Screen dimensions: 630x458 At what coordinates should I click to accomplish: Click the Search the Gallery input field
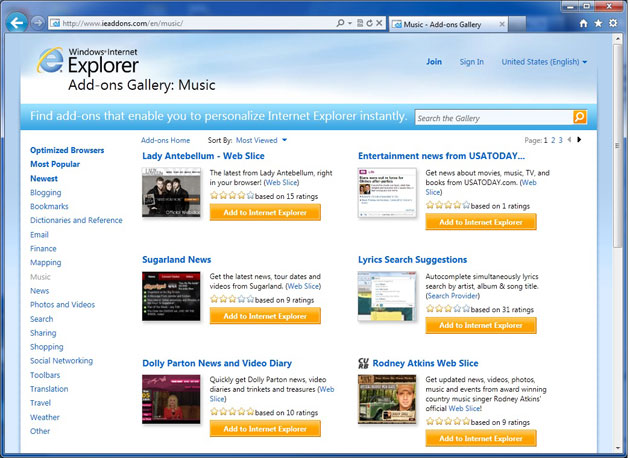pos(492,118)
